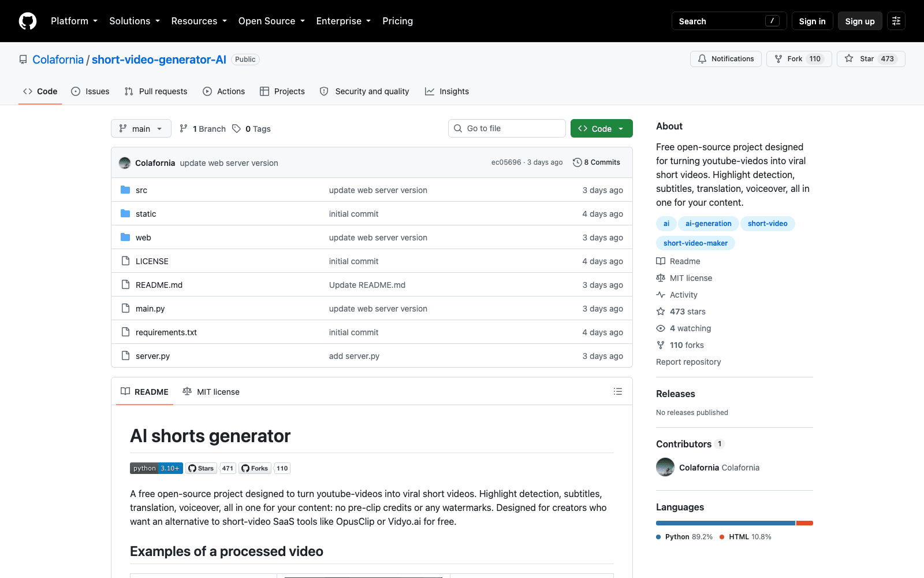This screenshot has width=924, height=578.
Task: Focus the Go to file field
Action: point(507,128)
